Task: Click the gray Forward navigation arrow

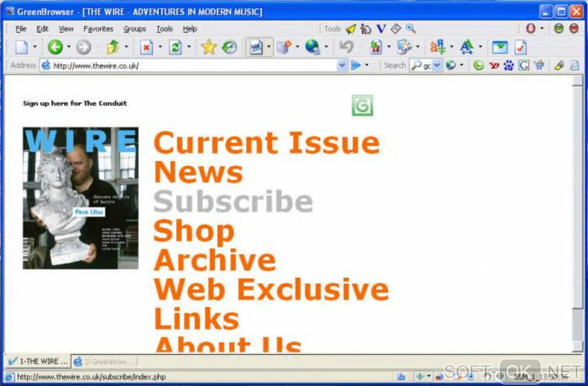Action: 84,47
